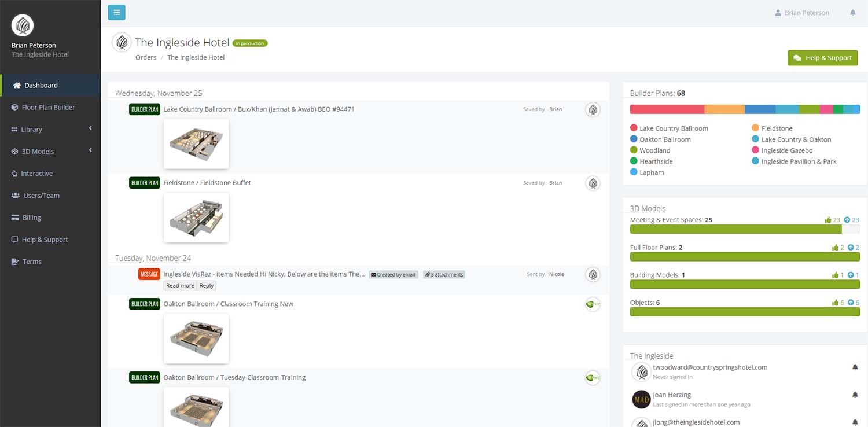Screen dimensions: 868x427
Task: Expand the Library submenu chevron
Action: (x=90, y=128)
